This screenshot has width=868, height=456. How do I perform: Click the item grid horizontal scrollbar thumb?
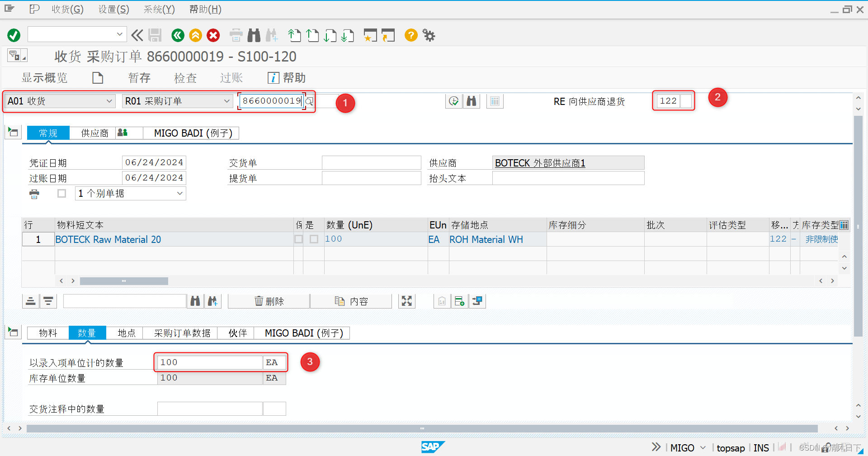point(124,281)
